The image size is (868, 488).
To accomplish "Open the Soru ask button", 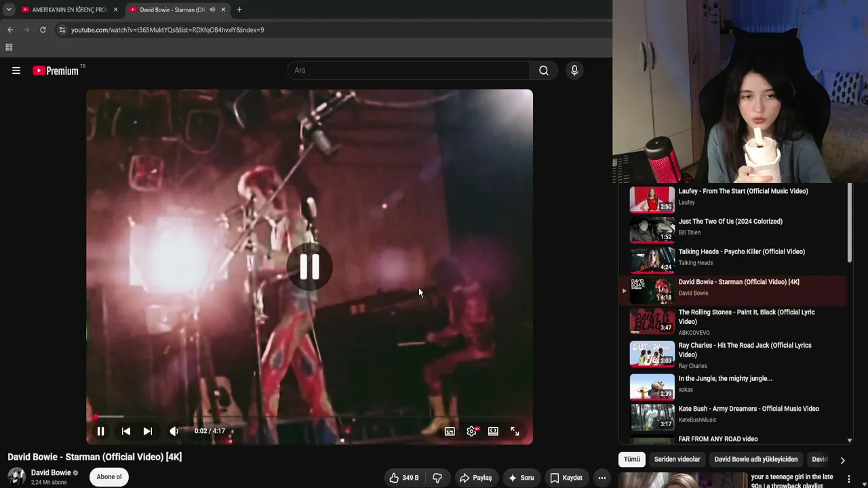I will pyautogui.click(x=521, y=478).
